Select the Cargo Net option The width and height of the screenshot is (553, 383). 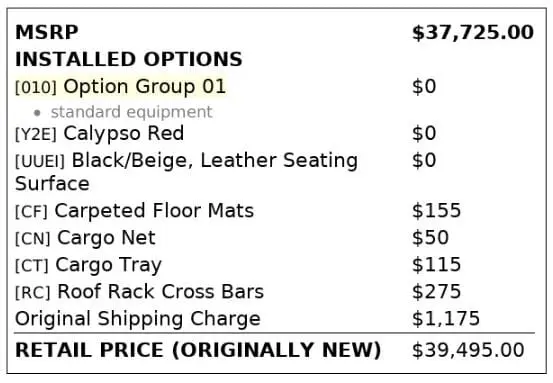pyautogui.click(x=106, y=238)
